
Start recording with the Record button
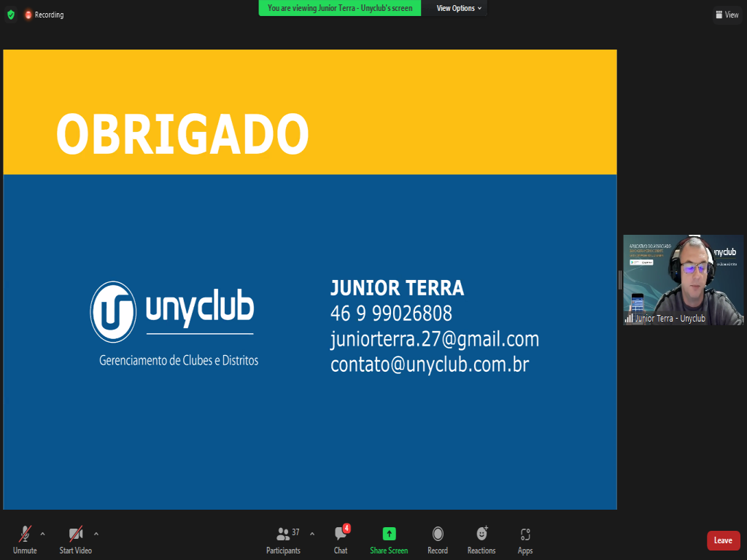click(x=438, y=538)
